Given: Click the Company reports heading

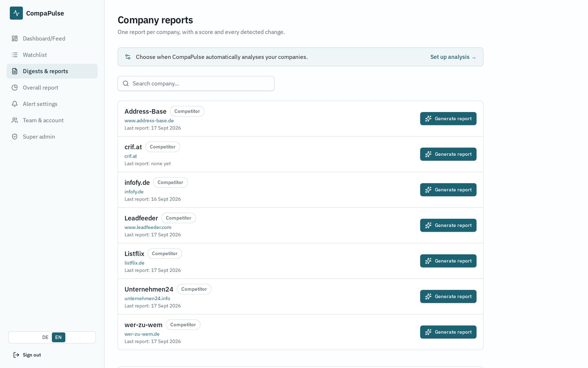Looking at the screenshot, I should (155, 20).
